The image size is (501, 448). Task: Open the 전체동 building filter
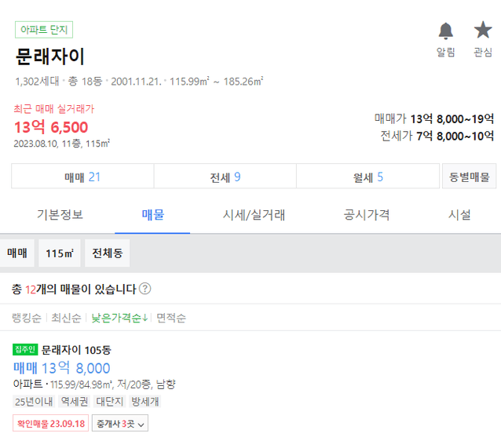[108, 253]
